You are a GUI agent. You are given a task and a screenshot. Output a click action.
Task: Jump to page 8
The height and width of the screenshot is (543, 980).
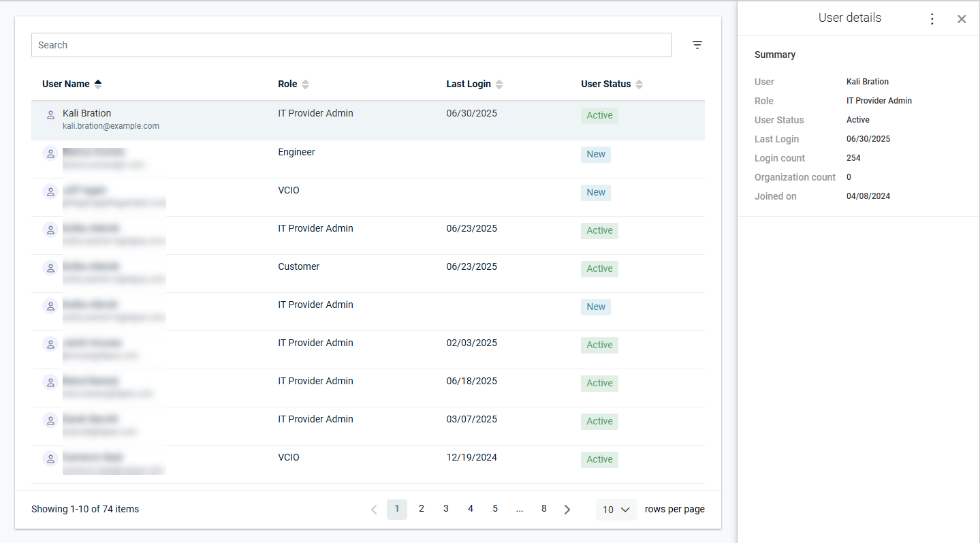point(543,509)
